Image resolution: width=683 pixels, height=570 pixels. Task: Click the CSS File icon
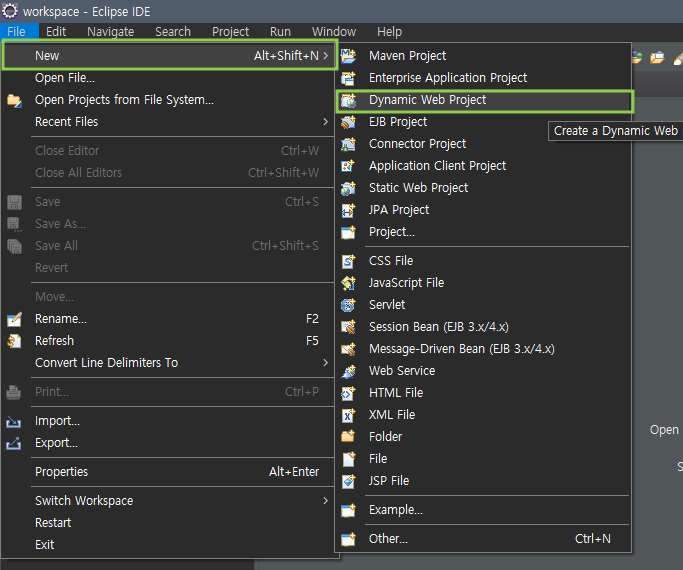(x=348, y=261)
